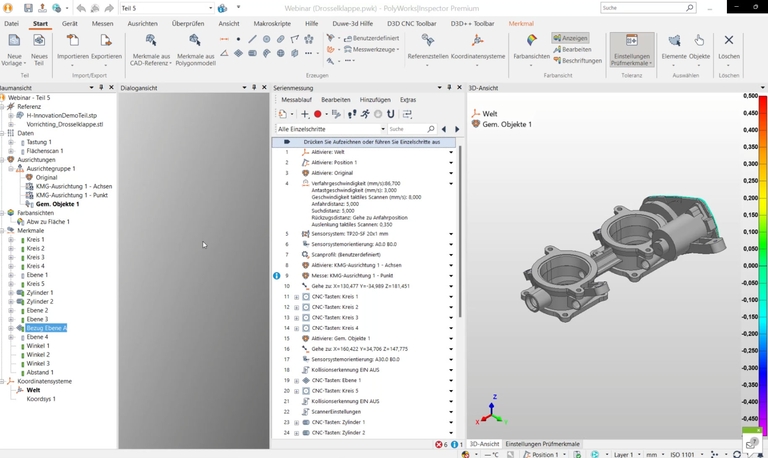Expand step 11 CNC-Tasten: Kreis 1
Screen dimensions: 768x458
click(296, 297)
